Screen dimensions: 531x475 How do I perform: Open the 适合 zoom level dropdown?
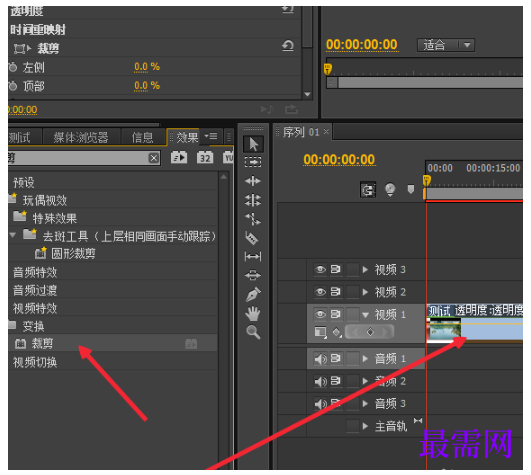click(x=446, y=45)
